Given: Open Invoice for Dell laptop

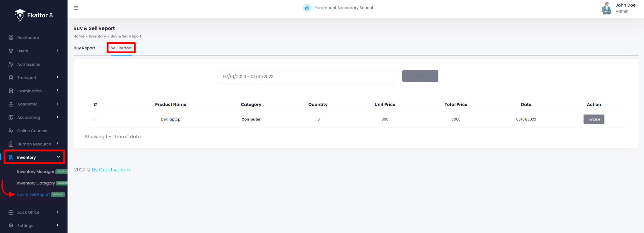Looking at the screenshot, I should [594, 119].
